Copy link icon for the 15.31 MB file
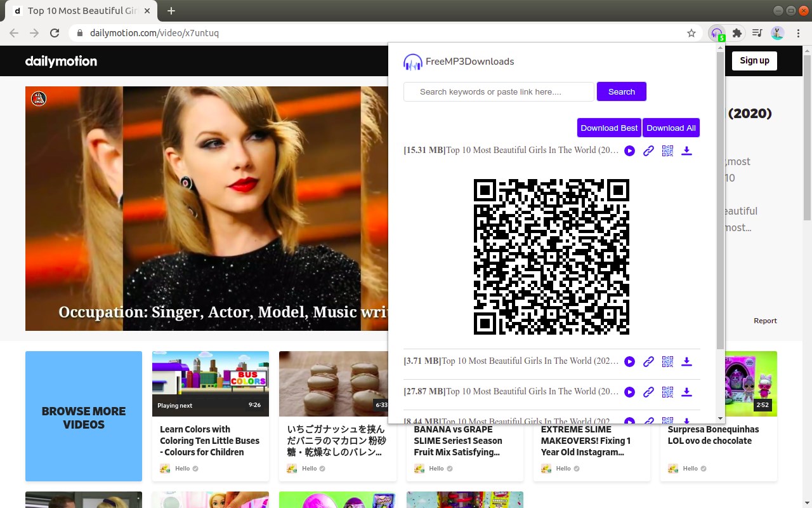 pyautogui.click(x=648, y=150)
